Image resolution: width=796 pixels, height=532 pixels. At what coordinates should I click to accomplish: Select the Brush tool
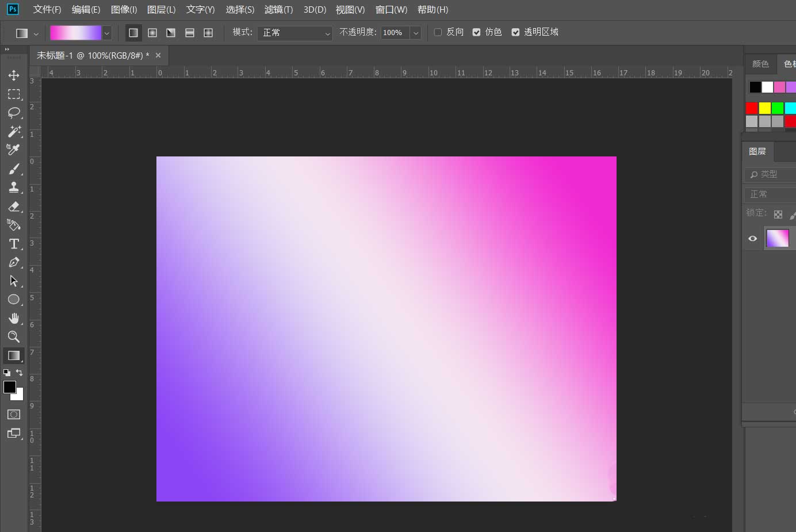tap(14, 169)
